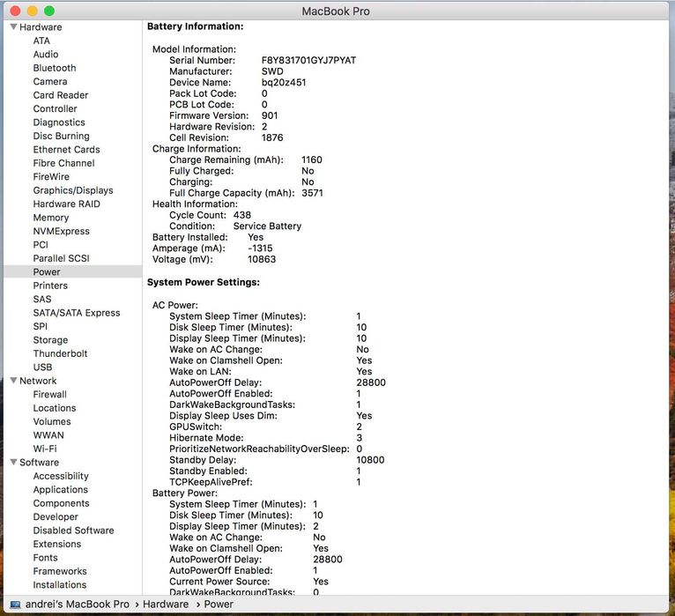Select PCI in the sidebar

41,245
